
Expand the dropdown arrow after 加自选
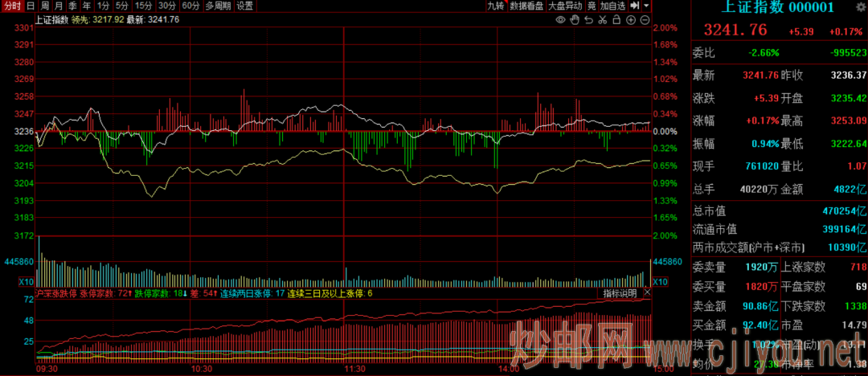point(646,6)
